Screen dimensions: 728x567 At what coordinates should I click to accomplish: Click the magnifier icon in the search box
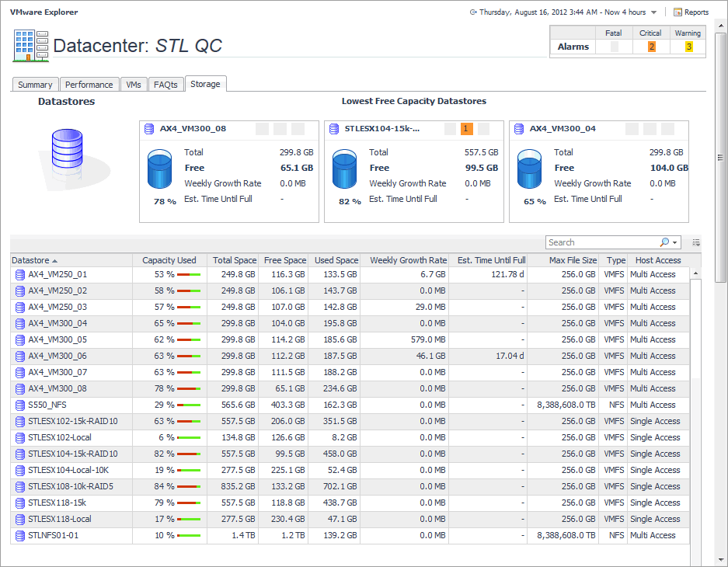664,242
